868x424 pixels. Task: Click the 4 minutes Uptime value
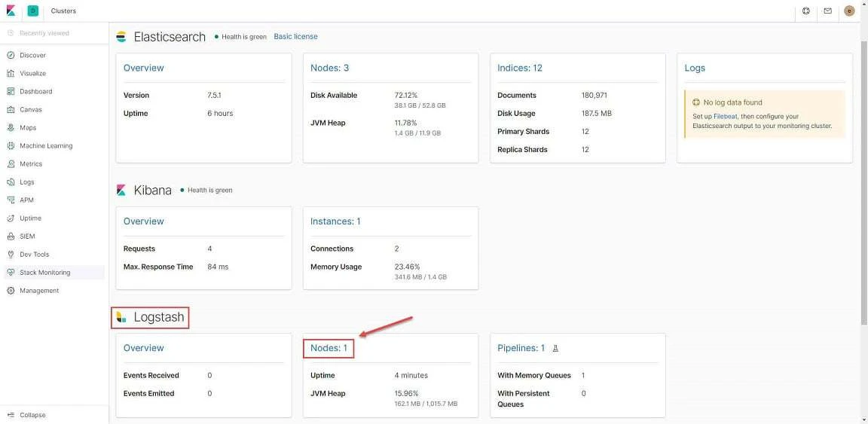tap(411, 375)
